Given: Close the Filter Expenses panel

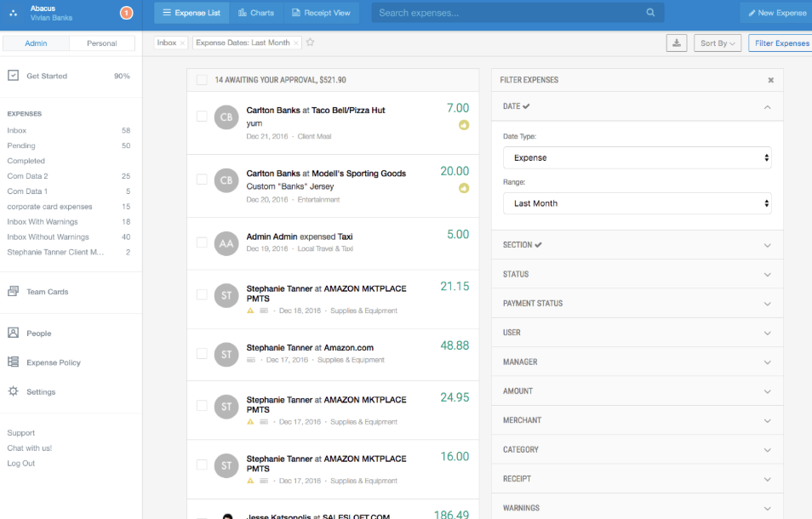Looking at the screenshot, I should coord(770,80).
